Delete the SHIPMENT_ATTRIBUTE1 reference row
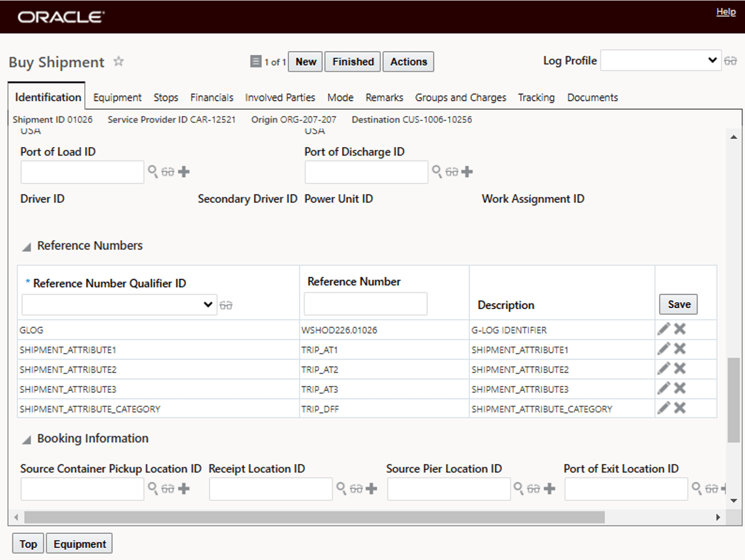Screen dimensions: 745x560 point(680,348)
